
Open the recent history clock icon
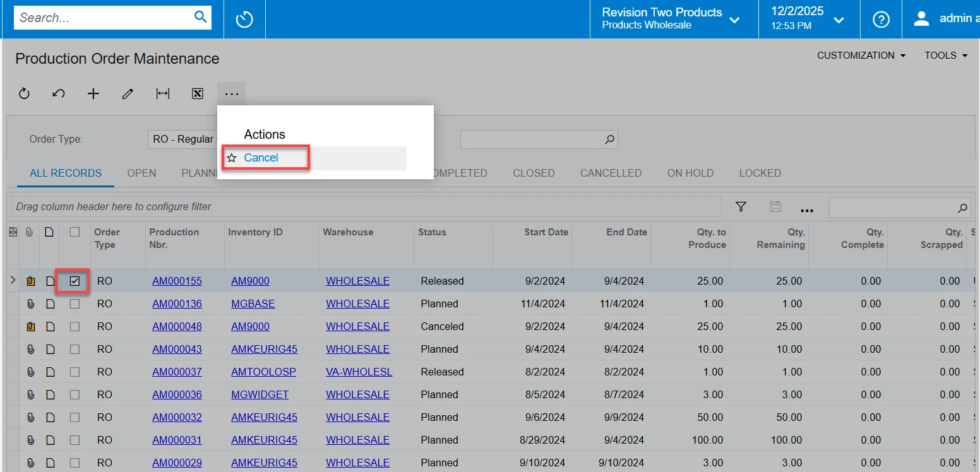tap(244, 20)
